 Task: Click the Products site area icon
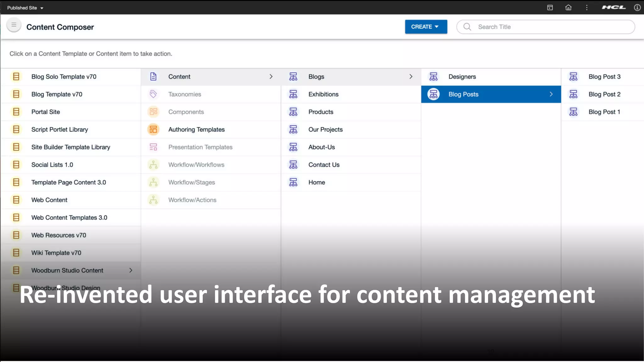[293, 112]
